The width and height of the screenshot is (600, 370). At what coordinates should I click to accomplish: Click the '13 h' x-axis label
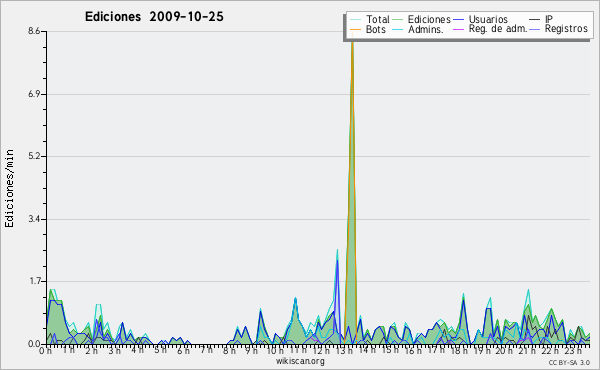[x=344, y=350]
